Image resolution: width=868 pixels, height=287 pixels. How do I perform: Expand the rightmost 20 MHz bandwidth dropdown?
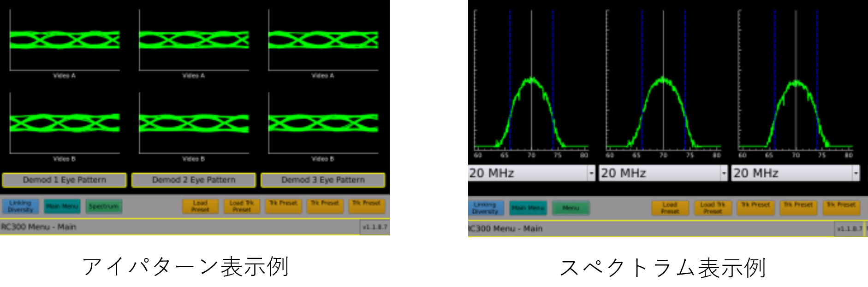click(856, 173)
